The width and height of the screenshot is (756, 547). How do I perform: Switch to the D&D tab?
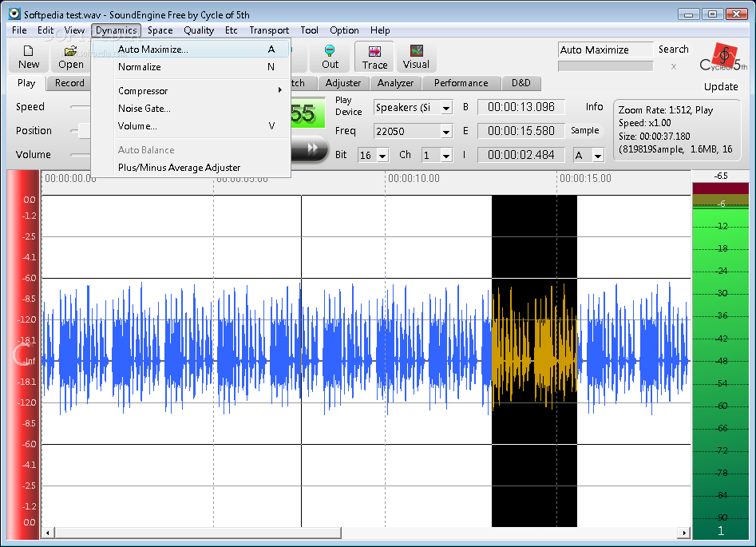pyautogui.click(x=520, y=83)
